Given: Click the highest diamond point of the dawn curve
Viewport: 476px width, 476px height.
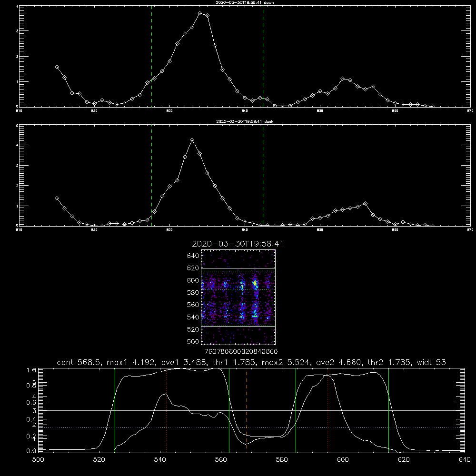Looking at the screenshot, I should 200,13.
